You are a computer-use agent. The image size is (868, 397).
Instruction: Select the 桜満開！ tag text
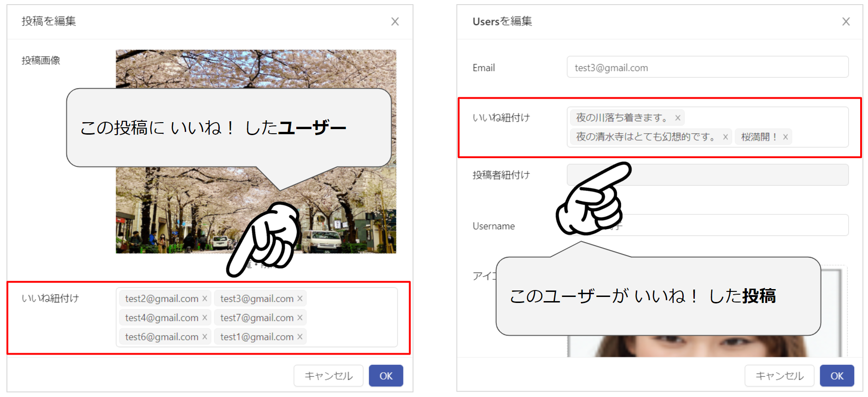[x=760, y=137]
